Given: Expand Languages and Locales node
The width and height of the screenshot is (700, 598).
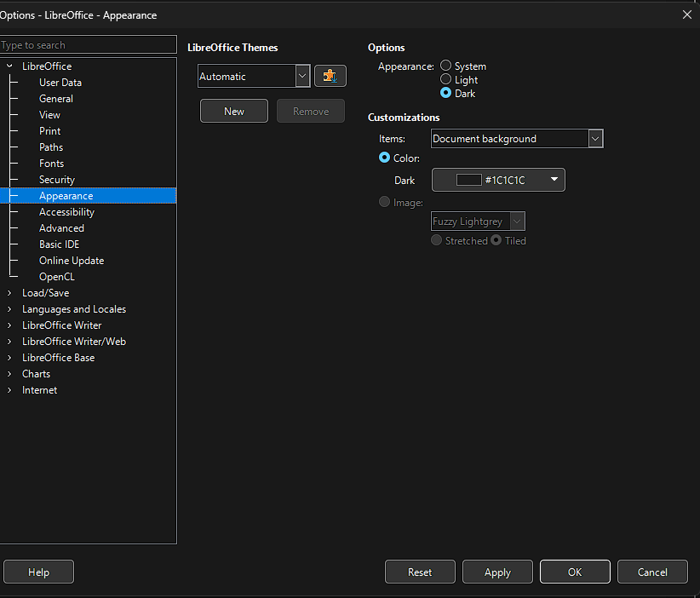Looking at the screenshot, I should pos(9,309).
